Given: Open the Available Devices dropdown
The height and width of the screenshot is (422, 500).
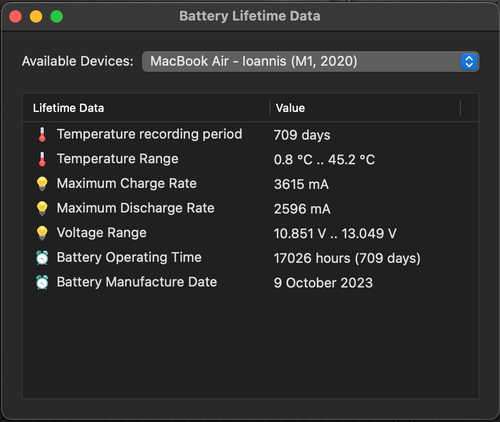Looking at the screenshot, I should coord(310,62).
